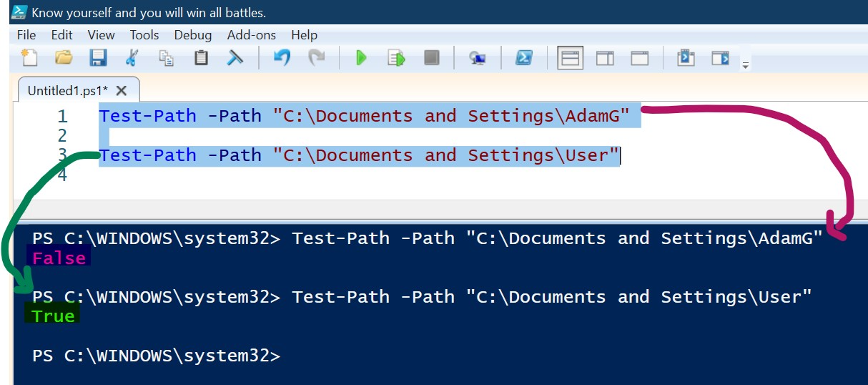Stop operation square icon

coord(431,58)
